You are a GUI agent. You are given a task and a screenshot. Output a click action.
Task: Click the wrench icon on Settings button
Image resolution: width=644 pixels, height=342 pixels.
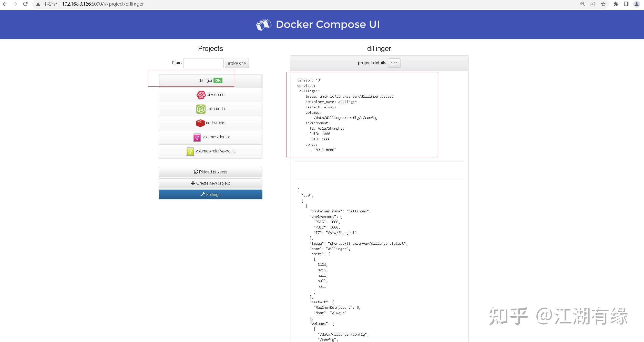203,194
